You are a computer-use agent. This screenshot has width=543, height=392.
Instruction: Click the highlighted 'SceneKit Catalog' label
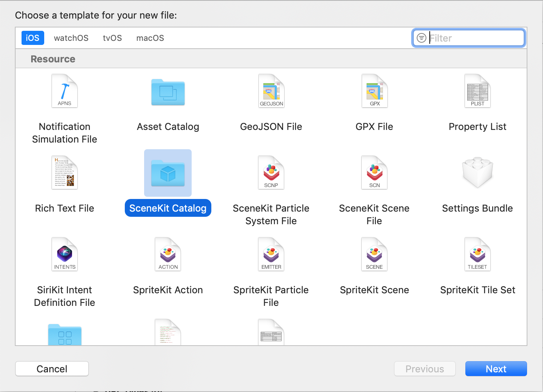[168, 208]
